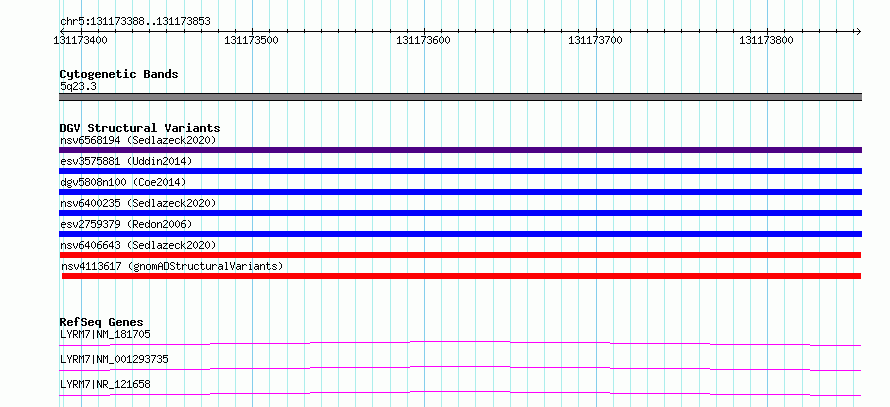Click the LYRM7|NM_181705 magenta intron line
890x407 pixels.
click(x=460, y=343)
